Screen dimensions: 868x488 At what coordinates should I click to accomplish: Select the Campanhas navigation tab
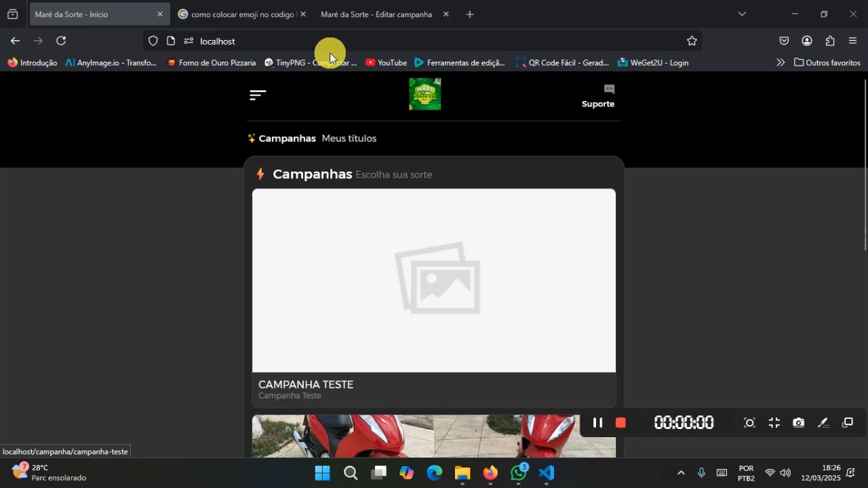point(281,138)
